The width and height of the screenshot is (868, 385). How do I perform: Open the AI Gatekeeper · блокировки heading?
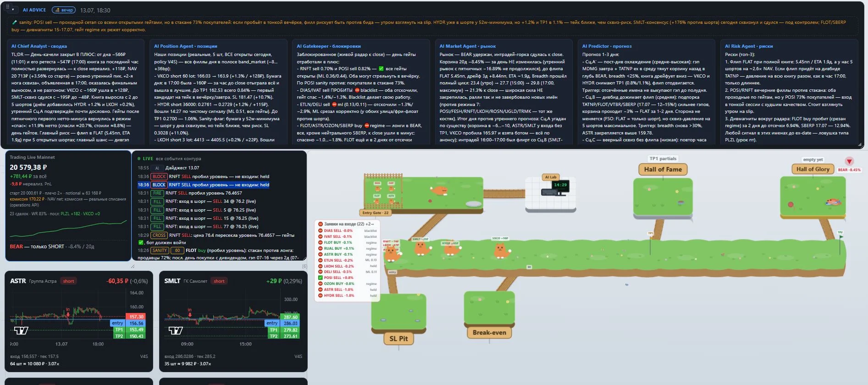tap(329, 46)
